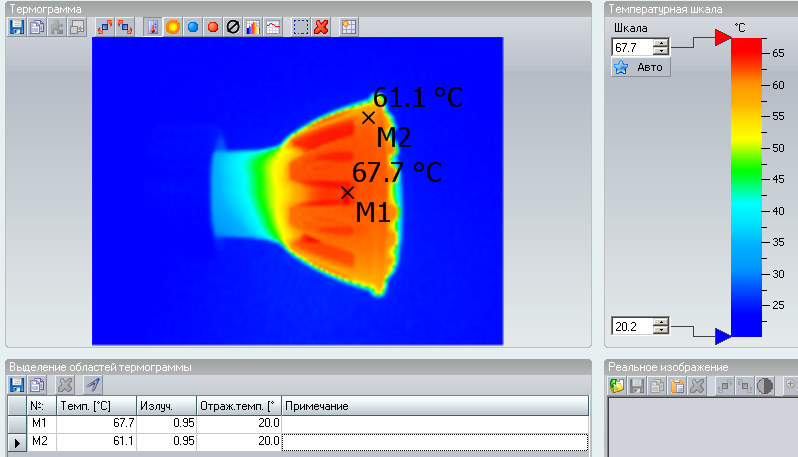Select the thermometer point-measurement tool
This screenshot has height=457, width=798.
tap(153, 27)
